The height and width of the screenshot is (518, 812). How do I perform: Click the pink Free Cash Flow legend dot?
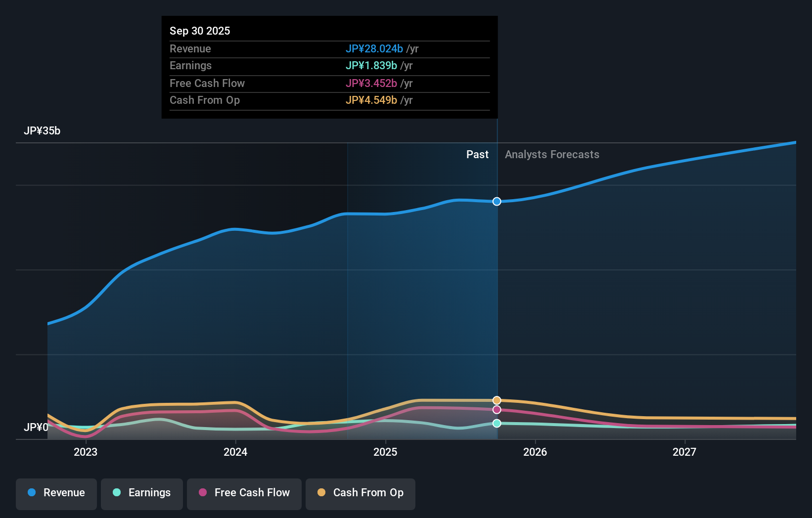(x=203, y=493)
